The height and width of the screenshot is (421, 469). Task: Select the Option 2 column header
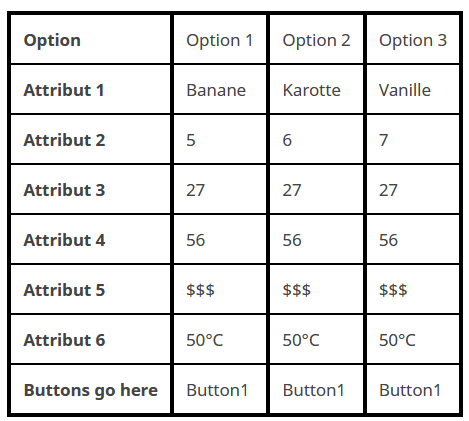tap(316, 40)
